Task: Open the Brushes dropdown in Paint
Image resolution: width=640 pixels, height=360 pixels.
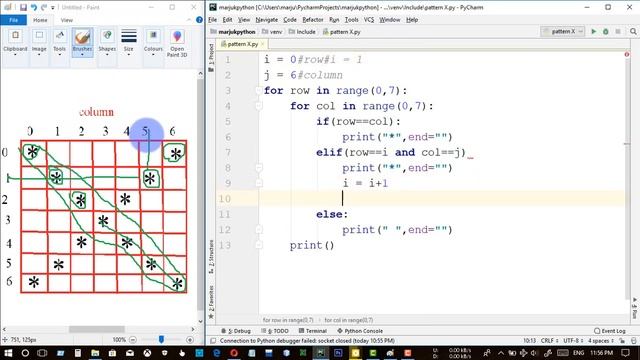Action: coord(82,42)
